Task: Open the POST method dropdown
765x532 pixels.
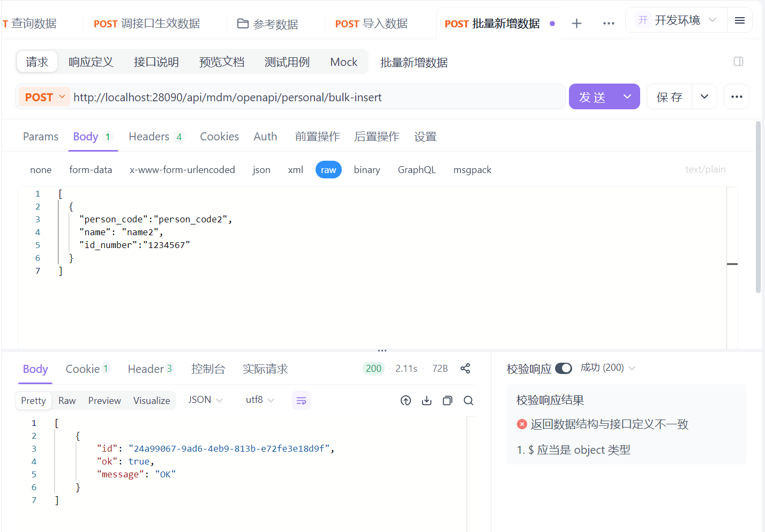Action: pos(45,97)
